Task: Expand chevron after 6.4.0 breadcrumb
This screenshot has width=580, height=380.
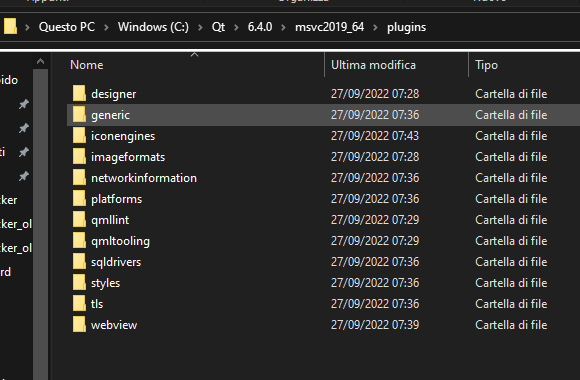Action: 283,27
